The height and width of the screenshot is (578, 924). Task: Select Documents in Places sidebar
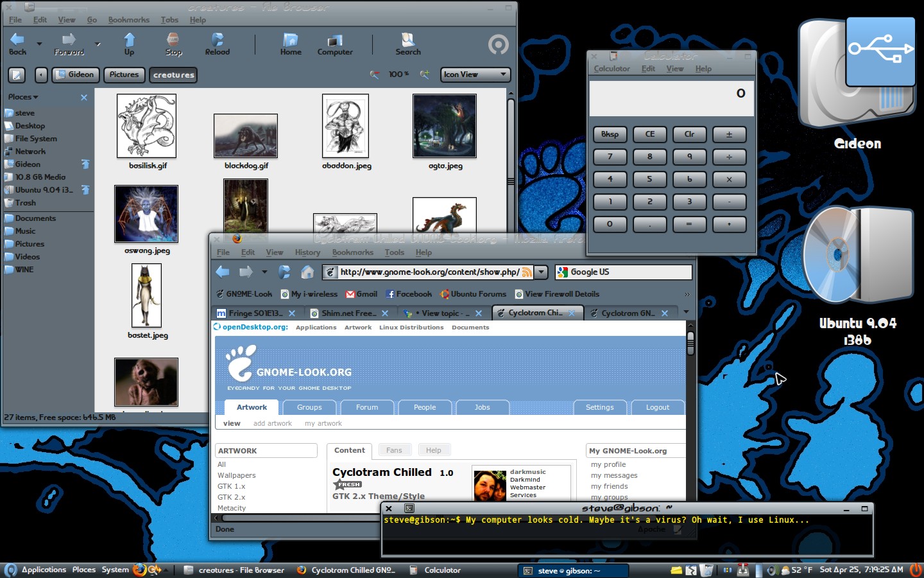35,218
